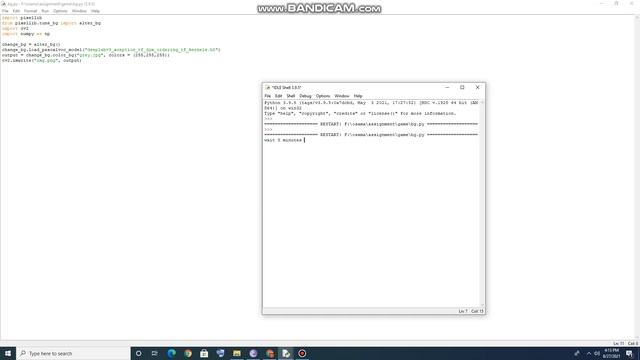This screenshot has width=640, height=360.
Task: Open the Bandicam recorder taskbar icon
Action: [302, 353]
